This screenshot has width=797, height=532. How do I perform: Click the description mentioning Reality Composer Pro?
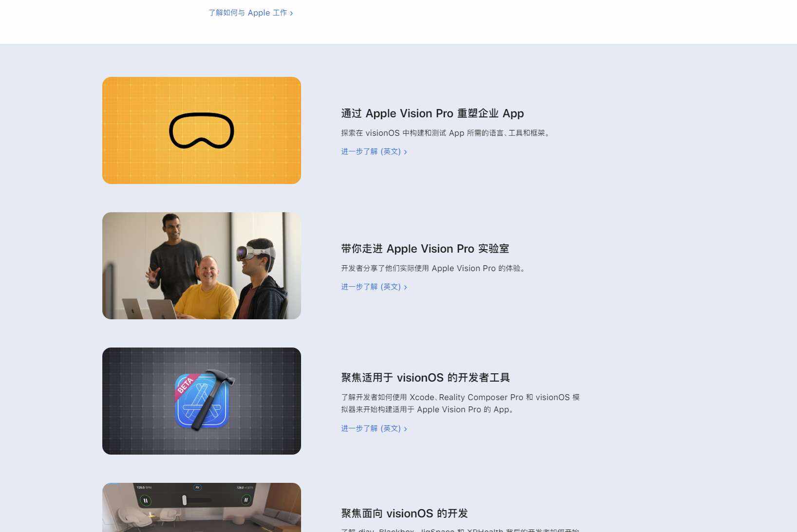pyautogui.click(x=460, y=403)
